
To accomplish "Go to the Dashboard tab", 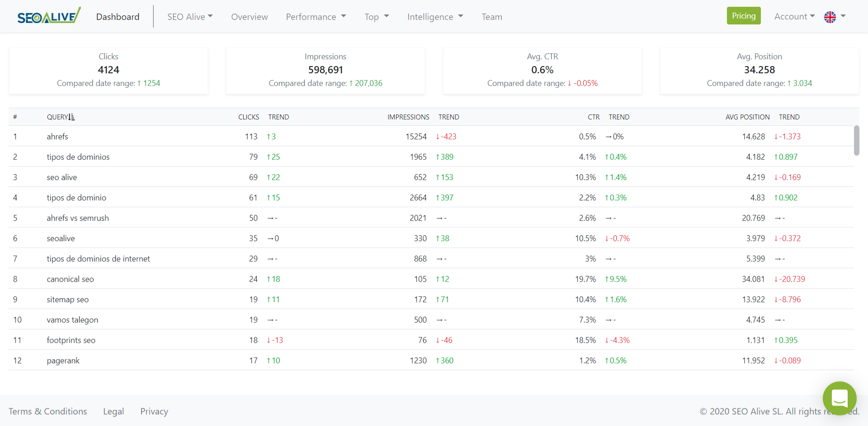I will point(118,17).
